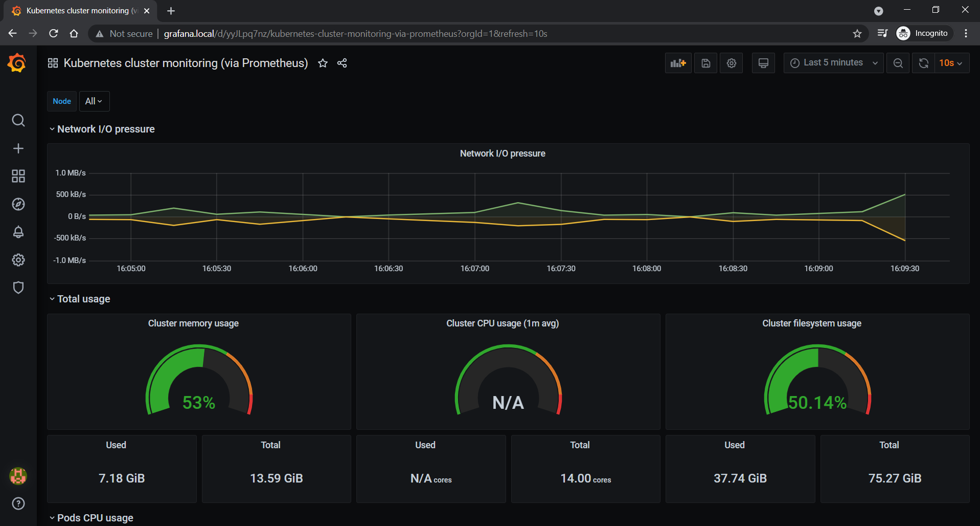Open Cluster CPU usage (1m avg) panel menu
Screen dimensions: 980x526
503,323
